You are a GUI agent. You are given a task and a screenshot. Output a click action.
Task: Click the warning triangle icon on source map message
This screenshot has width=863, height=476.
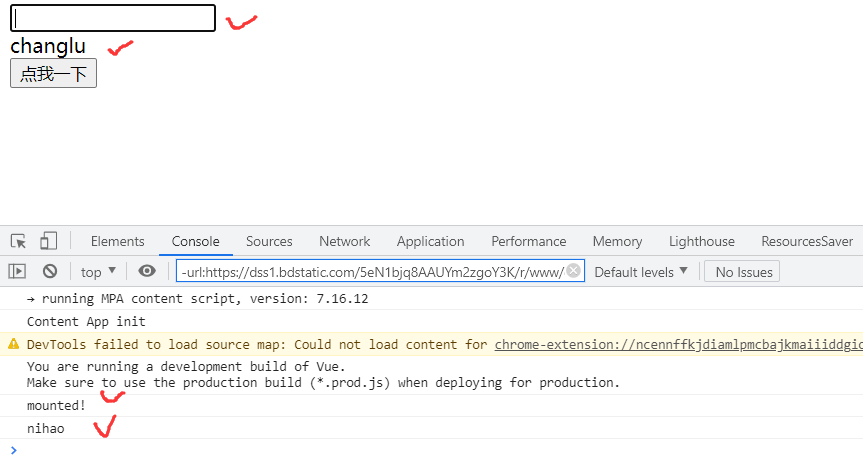coord(13,344)
